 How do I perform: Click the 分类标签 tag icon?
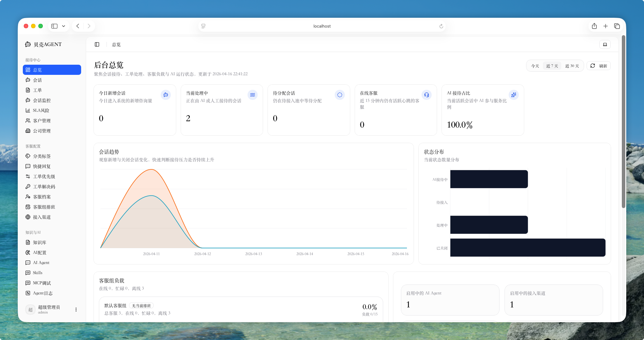(x=28, y=156)
